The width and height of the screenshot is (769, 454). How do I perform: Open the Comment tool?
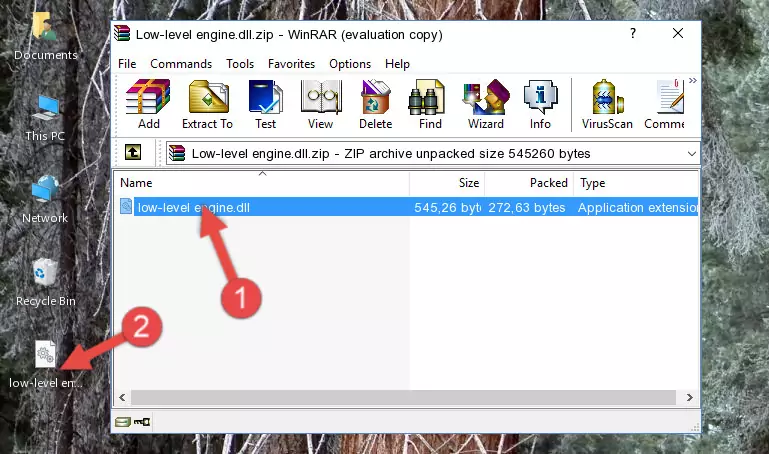click(x=665, y=104)
